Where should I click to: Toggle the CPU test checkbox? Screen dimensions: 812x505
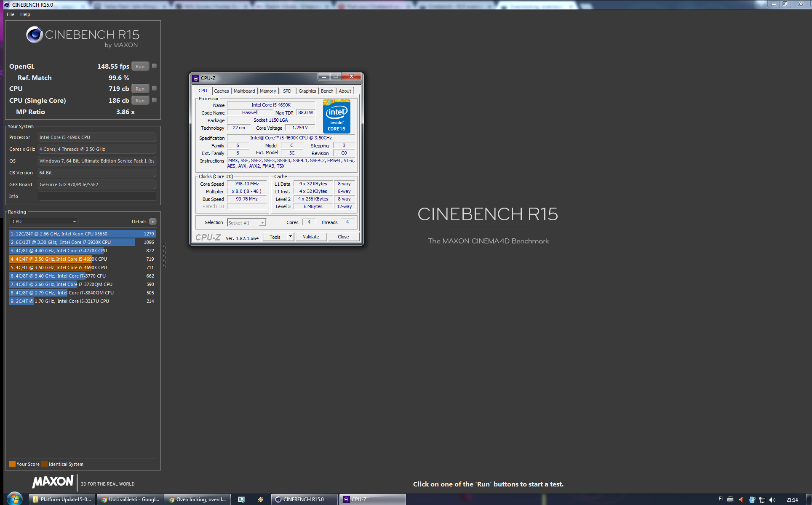click(x=155, y=88)
